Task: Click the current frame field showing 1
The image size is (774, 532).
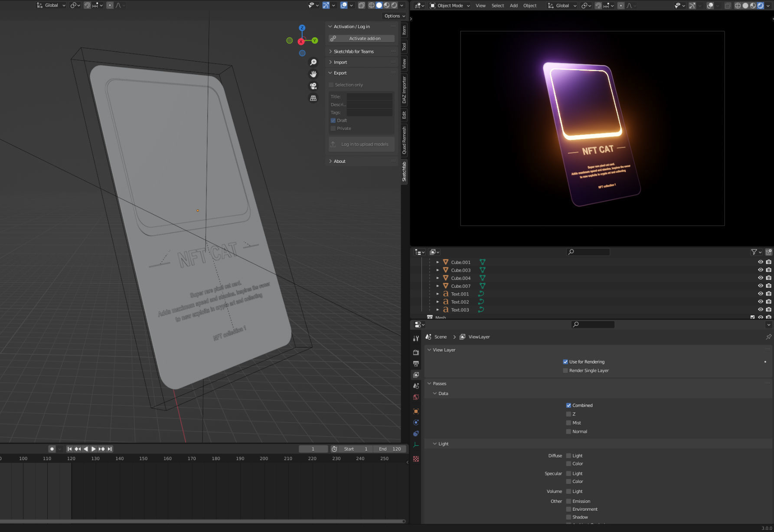Action: pos(313,449)
